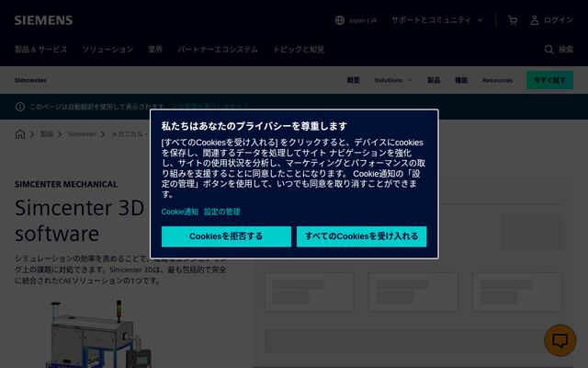Open the shopping cart icon
The width and height of the screenshot is (588, 368).
pyautogui.click(x=513, y=20)
